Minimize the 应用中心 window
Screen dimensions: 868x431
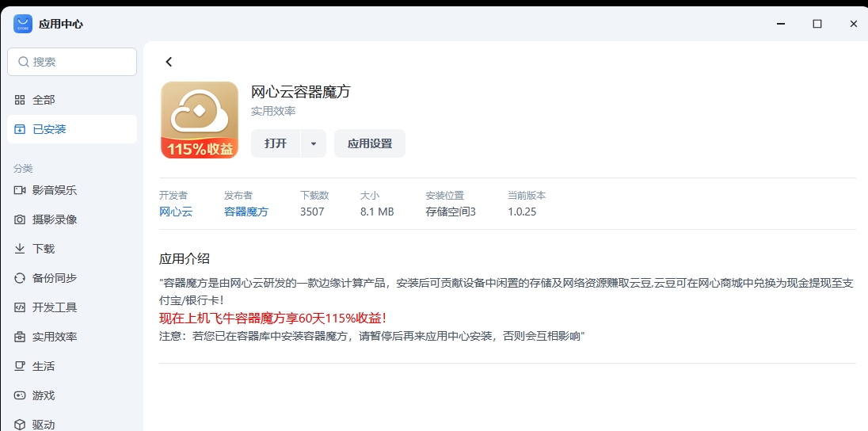781,24
